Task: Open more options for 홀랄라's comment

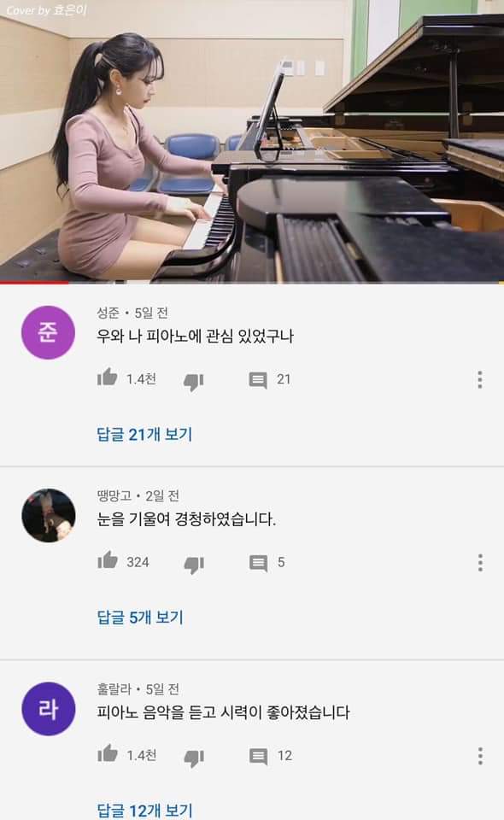Action: pos(479,756)
